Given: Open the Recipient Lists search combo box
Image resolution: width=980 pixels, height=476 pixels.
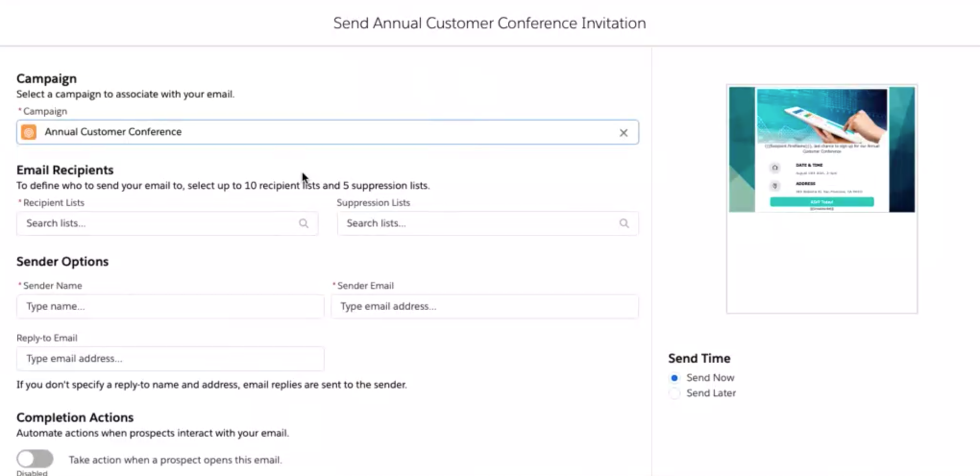Looking at the screenshot, I should tap(167, 223).
